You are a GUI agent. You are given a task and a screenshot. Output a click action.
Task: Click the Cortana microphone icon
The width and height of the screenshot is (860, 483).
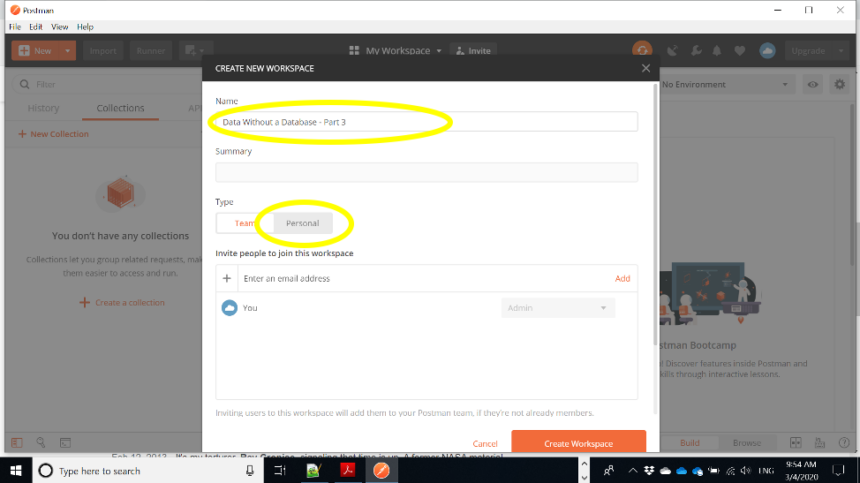pyautogui.click(x=250, y=470)
